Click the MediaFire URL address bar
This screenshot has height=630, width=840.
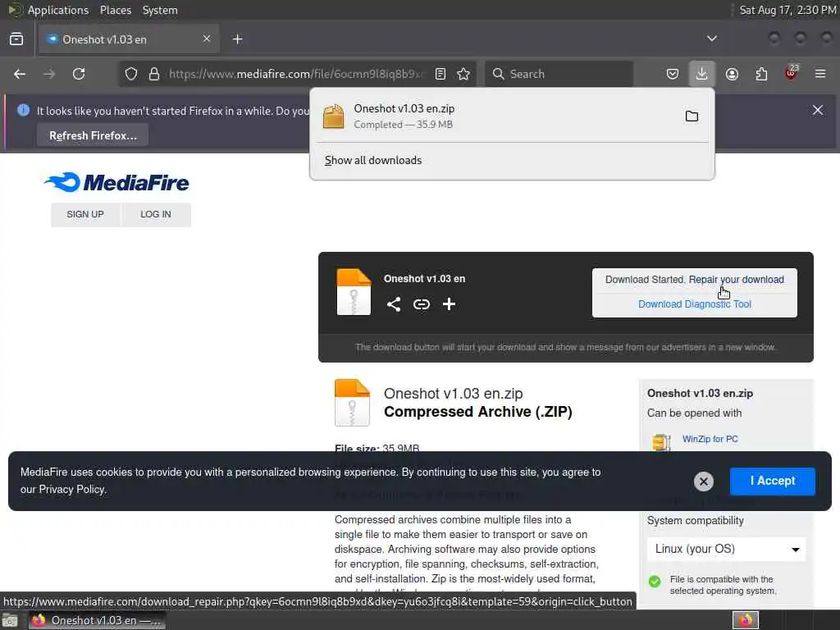(x=296, y=74)
